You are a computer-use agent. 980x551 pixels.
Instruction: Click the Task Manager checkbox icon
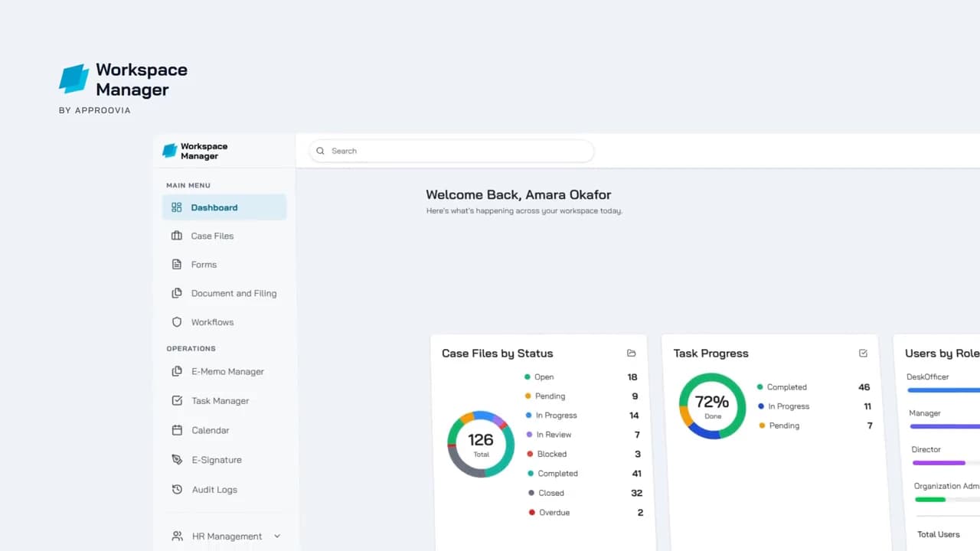click(x=177, y=400)
